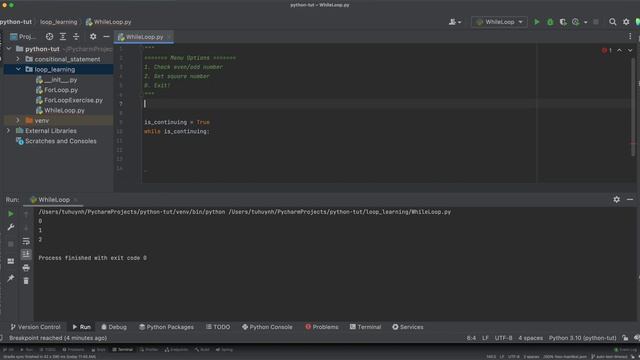This screenshot has height=360, width=640.
Task: Select Scratches and Consoles node
Action: (x=56, y=141)
